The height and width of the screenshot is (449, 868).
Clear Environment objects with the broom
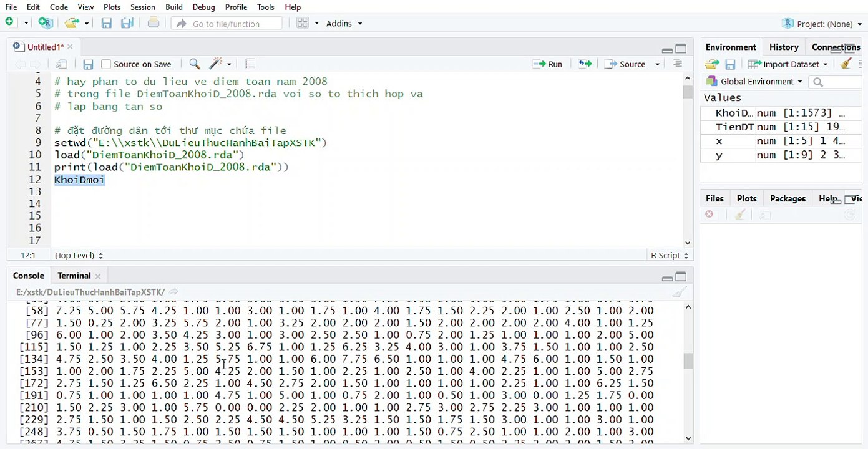pos(846,64)
